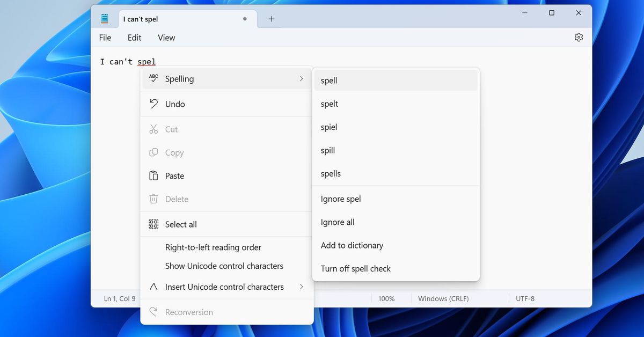Pick the suggestion "spells"

[x=396, y=174]
